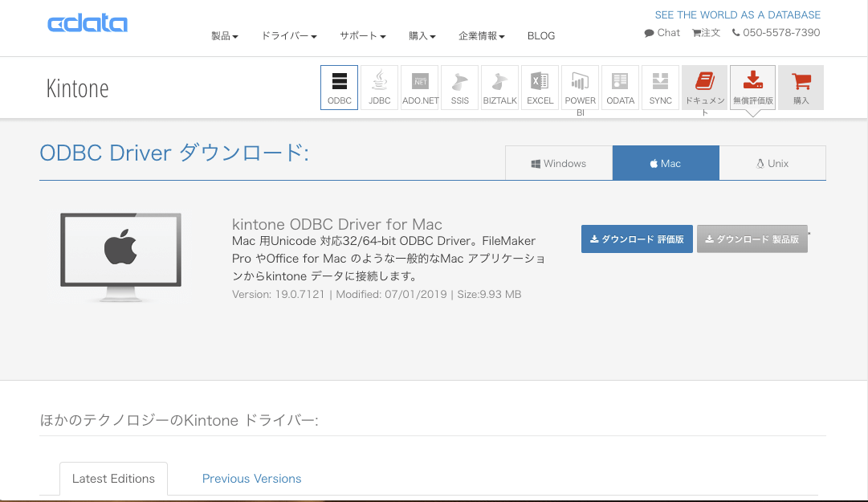868x502 pixels.
Task: Select the Excel add-in icon
Action: [x=540, y=88]
